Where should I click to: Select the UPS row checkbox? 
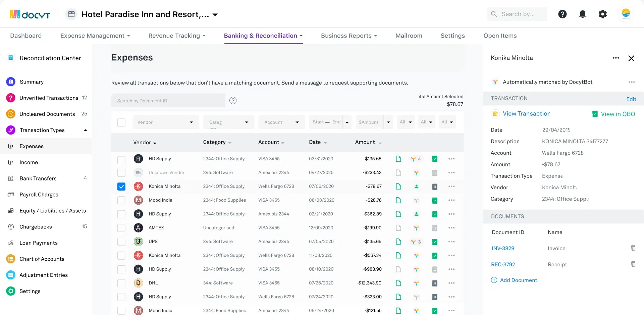click(121, 242)
